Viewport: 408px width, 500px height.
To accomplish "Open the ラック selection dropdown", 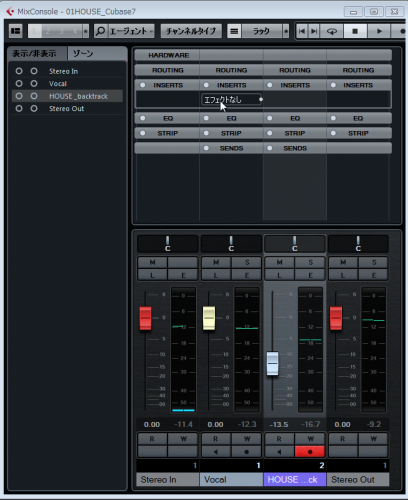I will (x=262, y=31).
